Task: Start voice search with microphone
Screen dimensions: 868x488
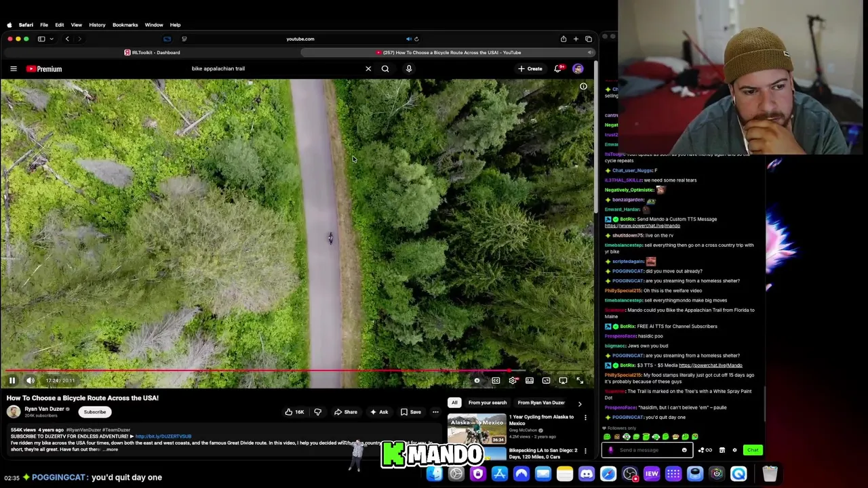Action: (x=409, y=68)
